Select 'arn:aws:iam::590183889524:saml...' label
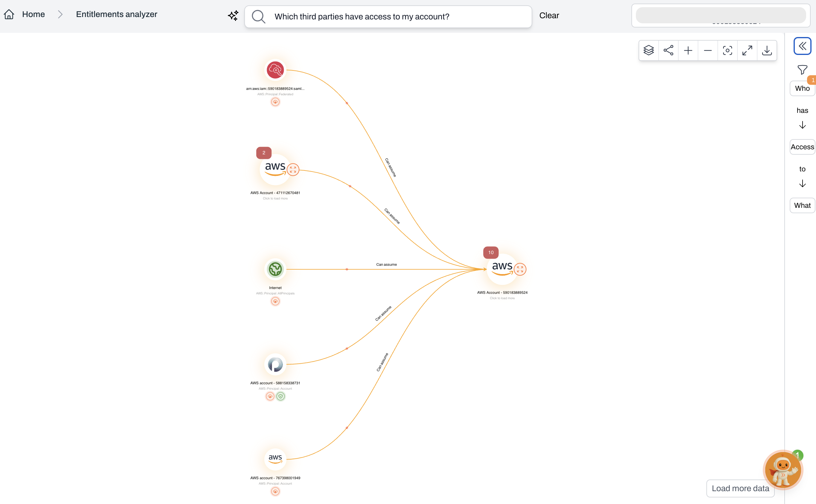The width and height of the screenshot is (816, 504). [275, 89]
